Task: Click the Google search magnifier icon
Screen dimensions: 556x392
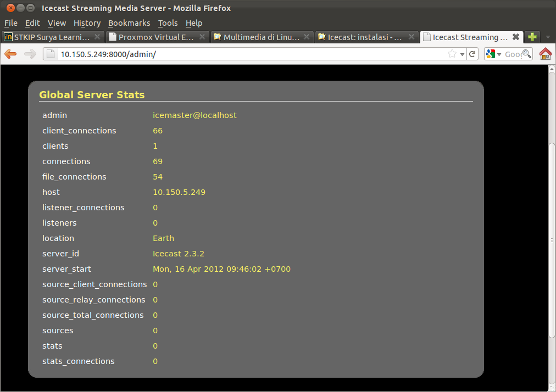Action: point(526,54)
